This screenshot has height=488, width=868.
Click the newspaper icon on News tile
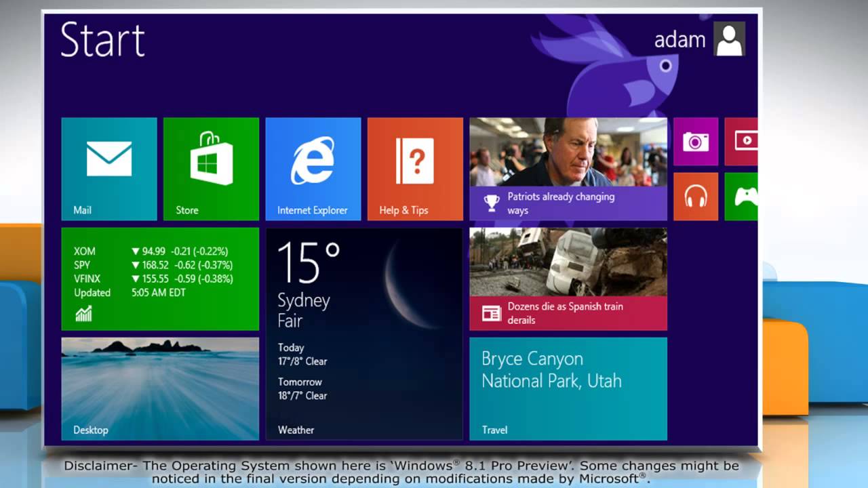492,312
